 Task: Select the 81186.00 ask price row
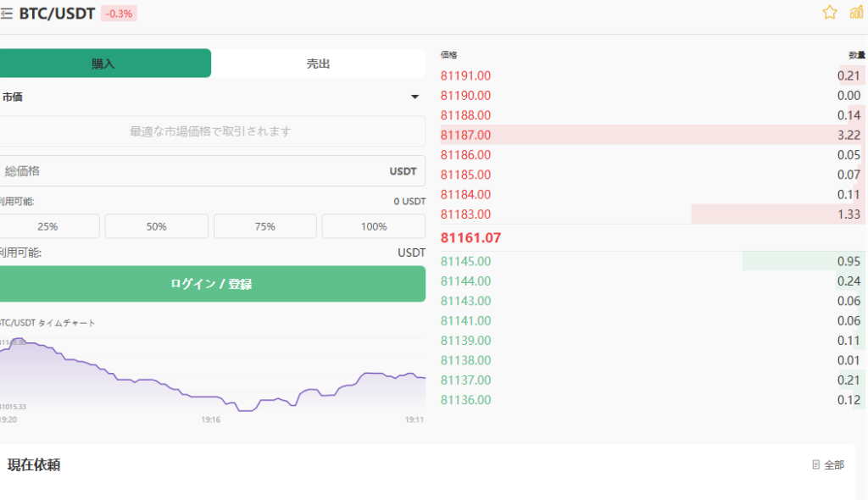pyautogui.click(x=652, y=155)
